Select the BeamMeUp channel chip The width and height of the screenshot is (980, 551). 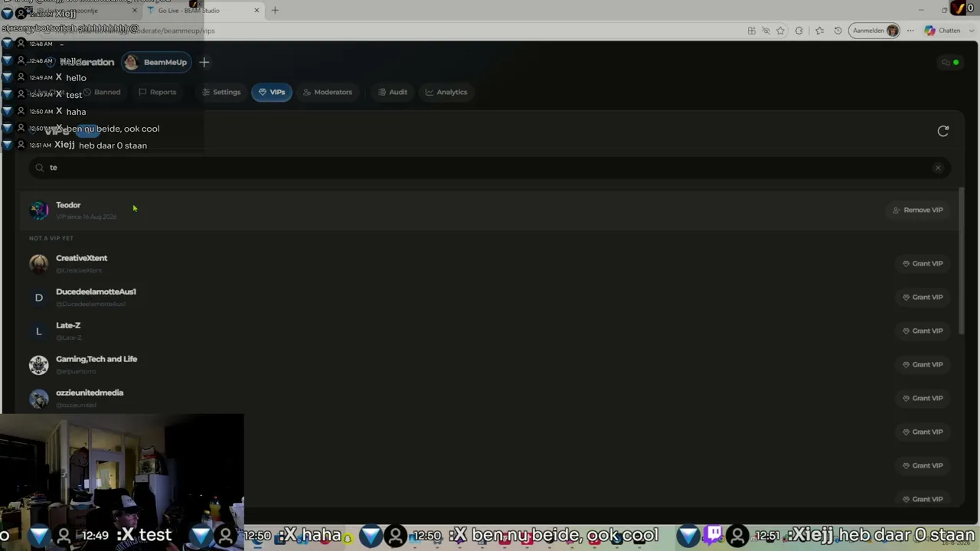tap(156, 62)
